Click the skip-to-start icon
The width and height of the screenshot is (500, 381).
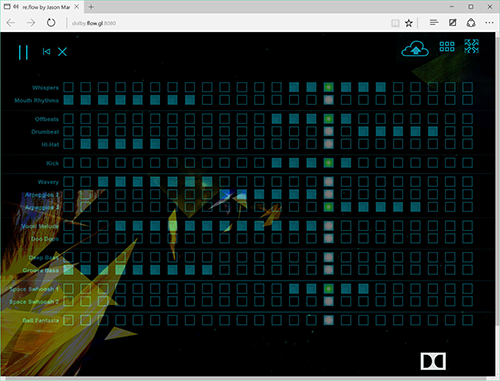pyautogui.click(x=46, y=52)
